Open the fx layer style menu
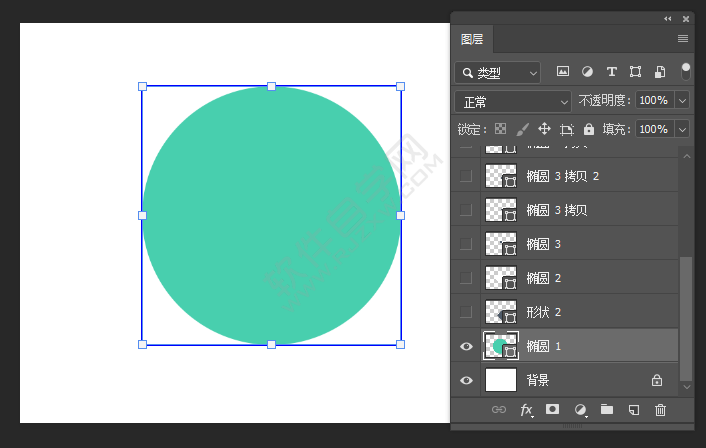Image resolution: width=706 pixels, height=448 pixels. [526, 410]
